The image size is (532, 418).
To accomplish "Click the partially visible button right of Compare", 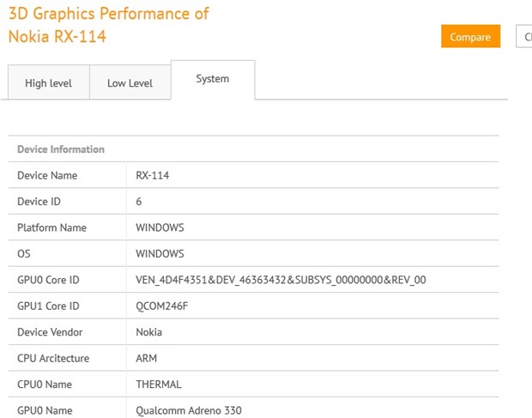I will [523, 37].
